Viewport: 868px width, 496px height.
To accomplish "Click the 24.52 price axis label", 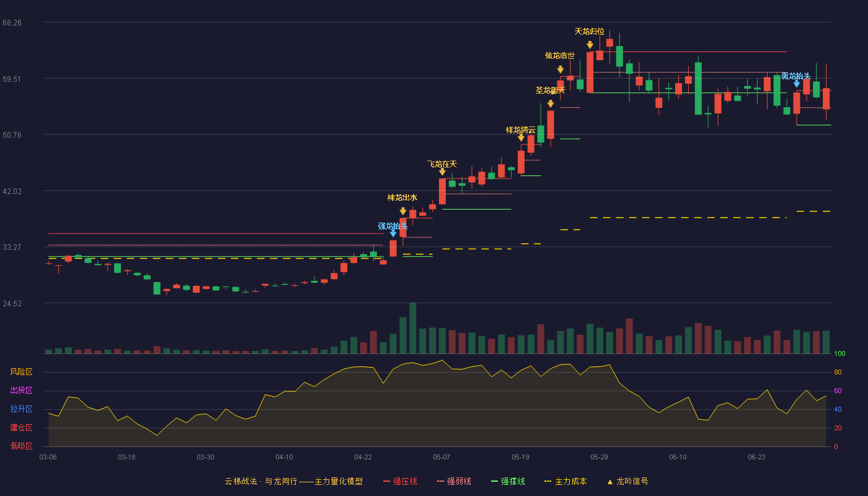I will [12, 304].
